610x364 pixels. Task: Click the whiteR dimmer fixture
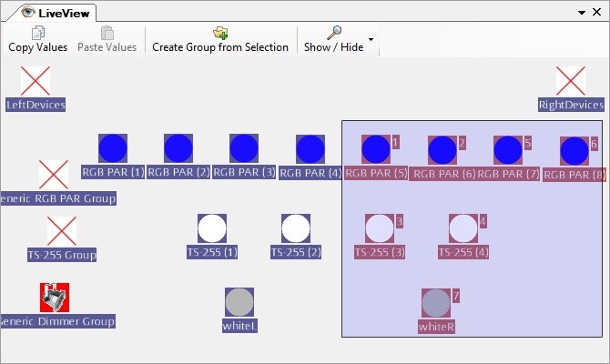coord(436,303)
